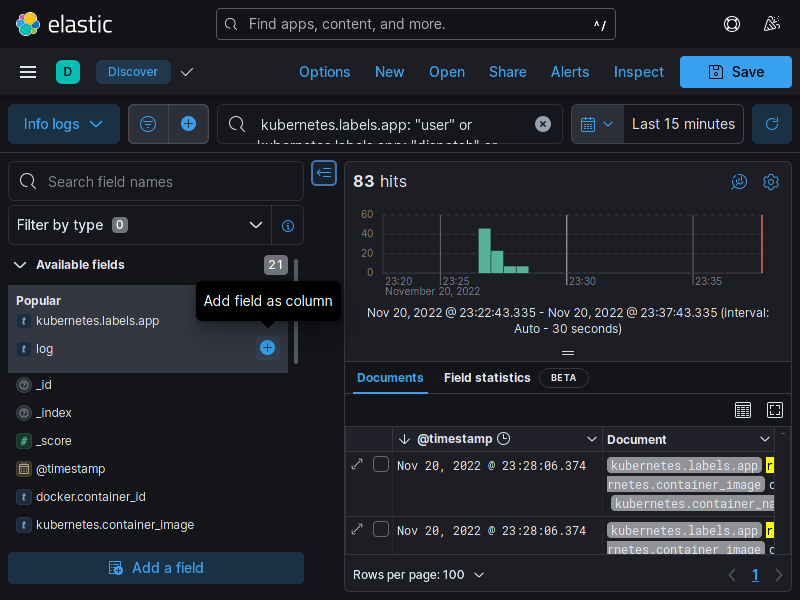
Task: Switch to the Field statistics tab
Action: pyautogui.click(x=487, y=378)
